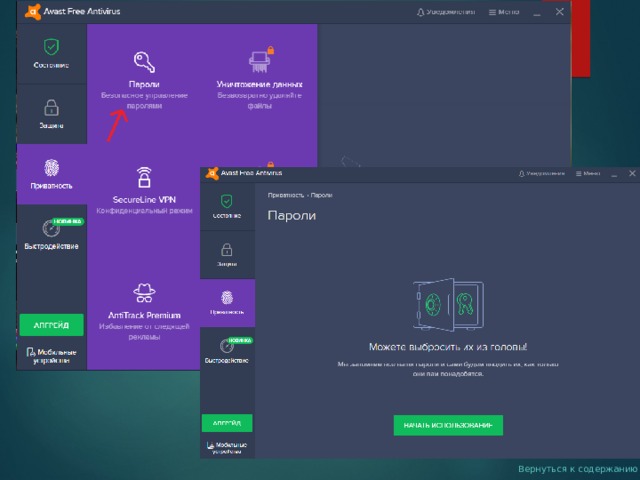
Task: Click НОВИНКА badge in front window sidebar
Action: pyautogui.click(x=240, y=340)
